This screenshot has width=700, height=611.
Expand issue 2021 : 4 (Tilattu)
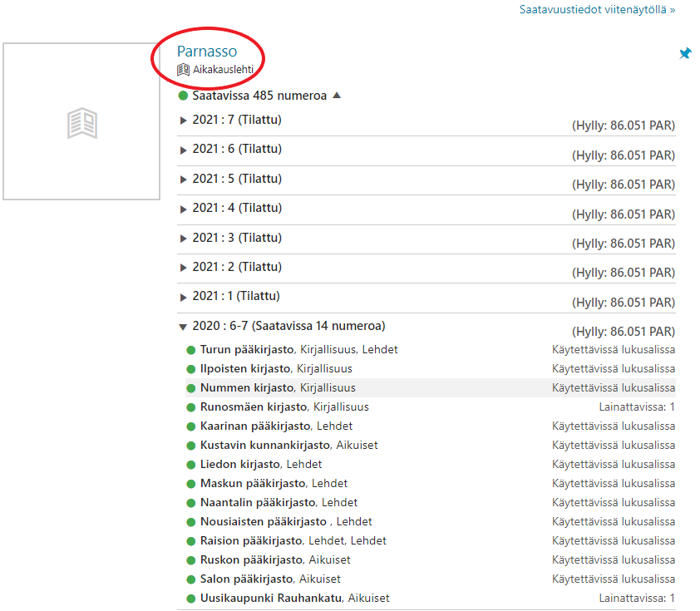[184, 209]
